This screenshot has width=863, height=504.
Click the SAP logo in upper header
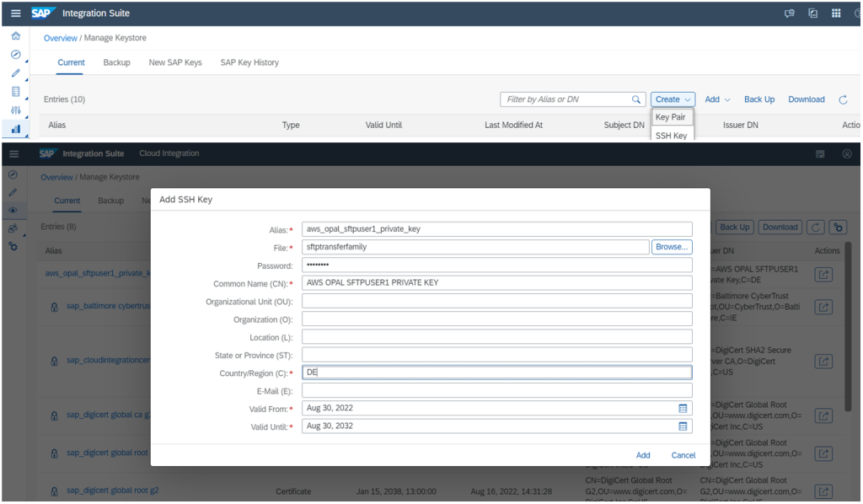pos(42,13)
